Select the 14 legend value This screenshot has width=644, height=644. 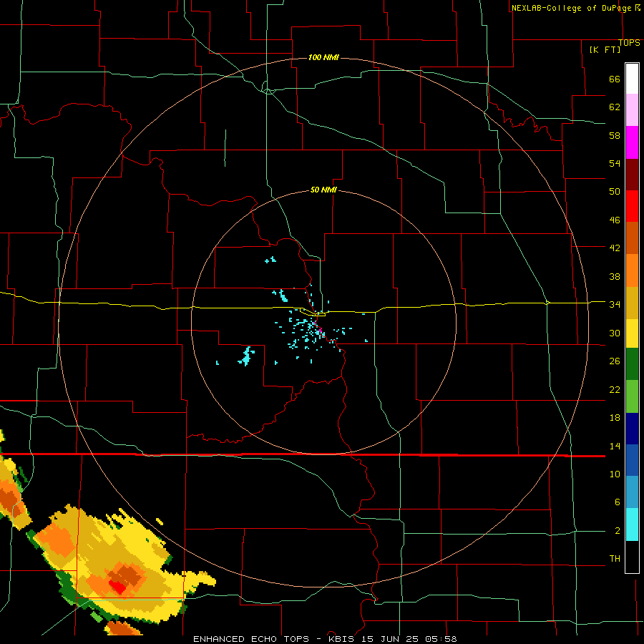pos(615,446)
